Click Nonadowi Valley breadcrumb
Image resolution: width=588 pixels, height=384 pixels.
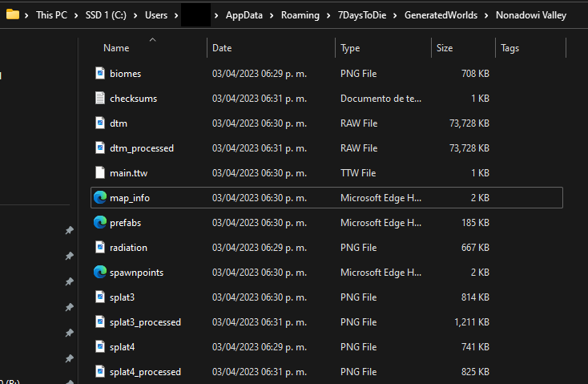tap(531, 15)
